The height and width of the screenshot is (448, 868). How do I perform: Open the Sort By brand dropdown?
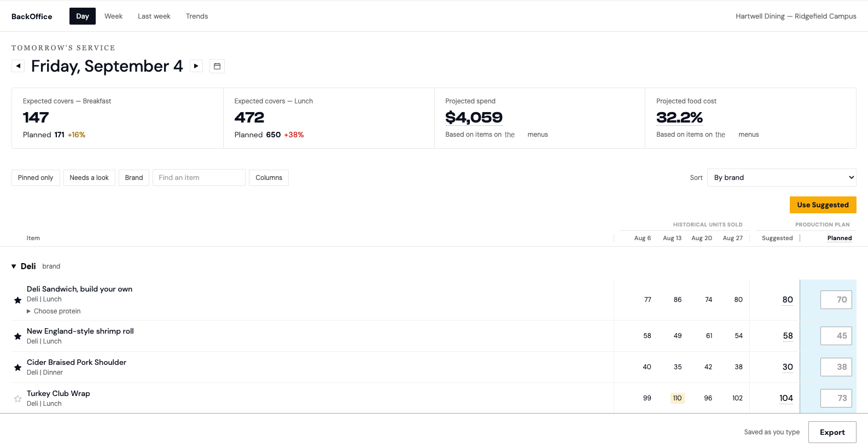point(782,178)
